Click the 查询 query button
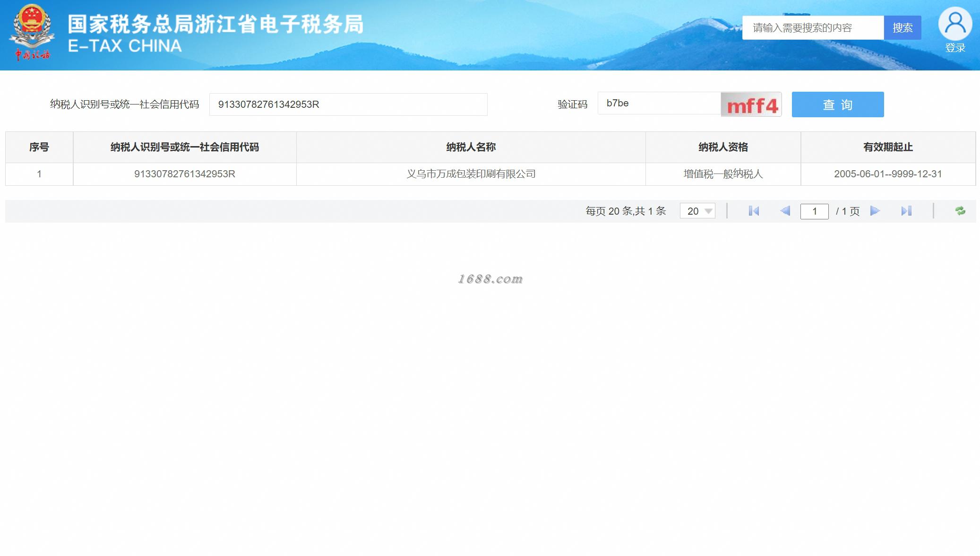 click(x=838, y=104)
